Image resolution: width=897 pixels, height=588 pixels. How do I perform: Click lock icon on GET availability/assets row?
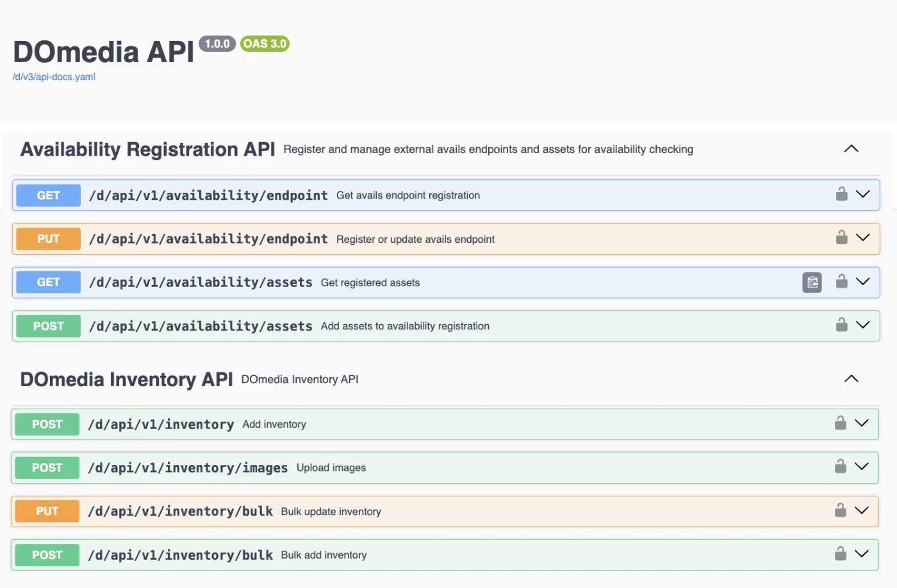(x=841, y=281)
